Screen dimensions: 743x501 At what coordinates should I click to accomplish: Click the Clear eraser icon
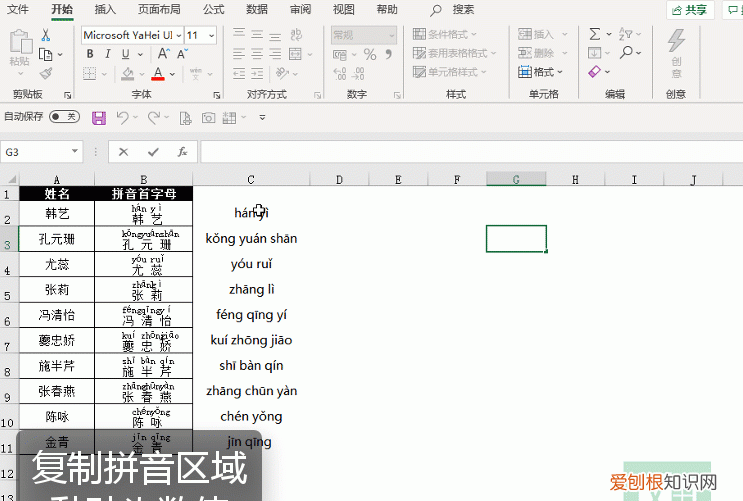pos(594,72)
